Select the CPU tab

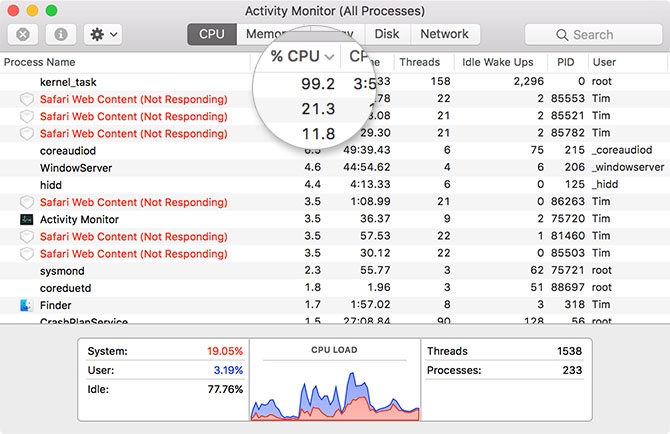(212, 34)
